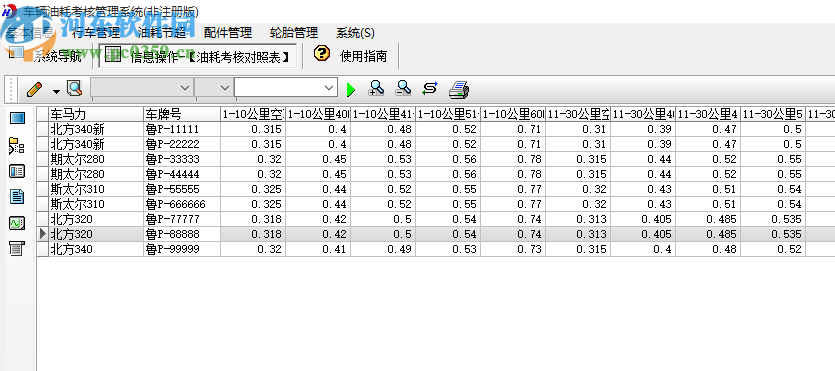The height and width of the screenshot is (371, 835).
Task: Click the pencil edit icon
Action: 35,89
